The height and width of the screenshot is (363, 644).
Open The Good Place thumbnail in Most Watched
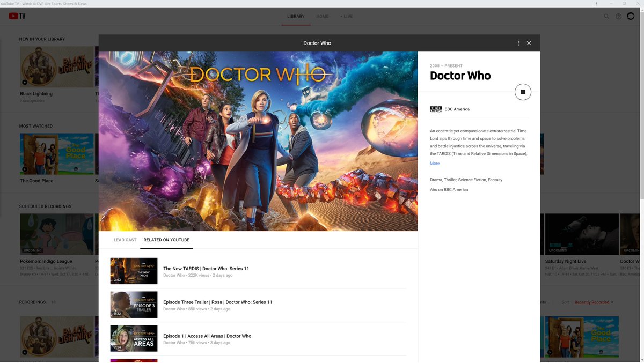pyautogui.click(x=57, y=154)
